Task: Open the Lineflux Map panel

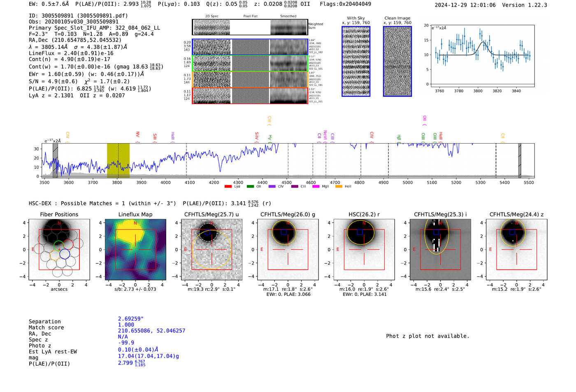Action: (x=135, y=249)
